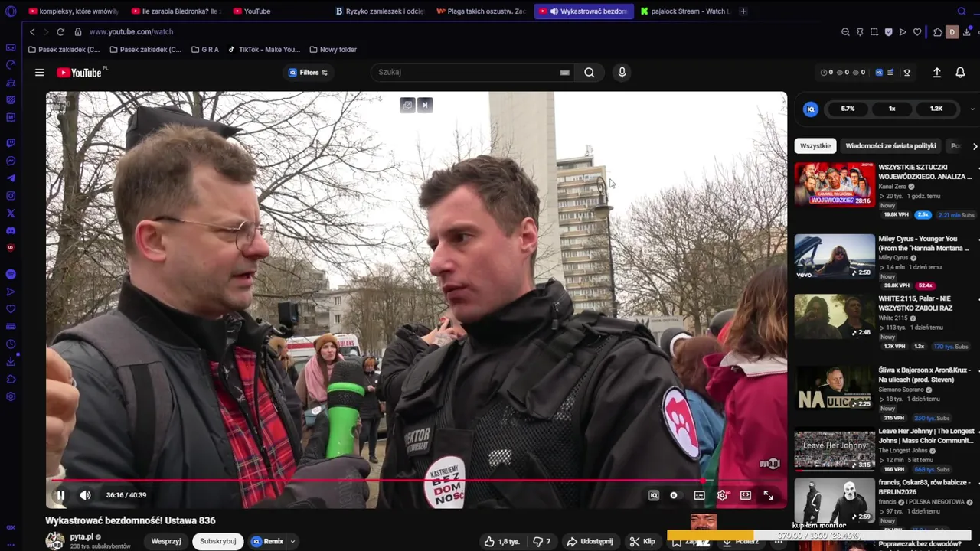Switch to pajalock Stream Kick tab
Screen dimensions: 980x551
(x=684, y=11)
